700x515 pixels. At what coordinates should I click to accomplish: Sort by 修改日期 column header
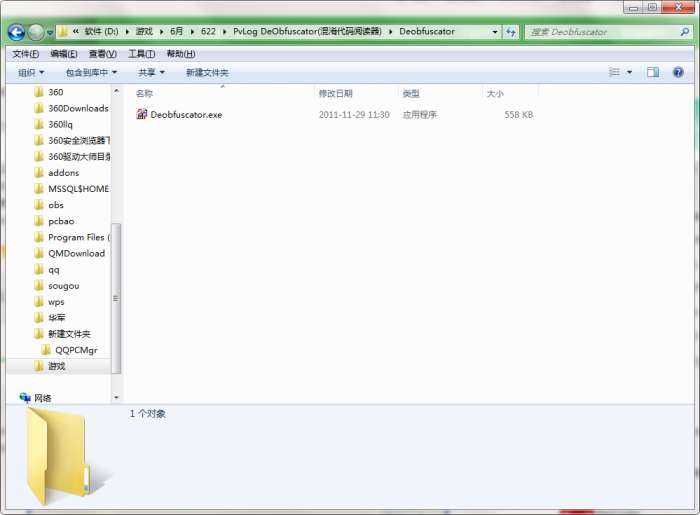336,93
